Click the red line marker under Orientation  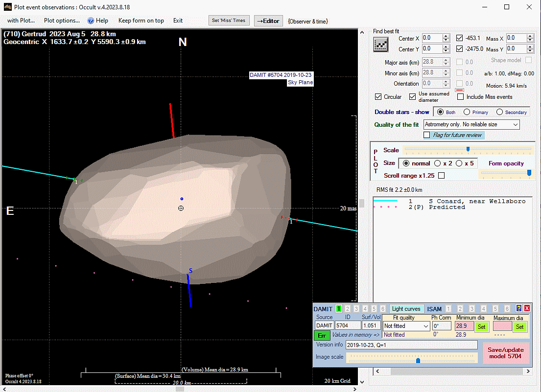point(459,90)
